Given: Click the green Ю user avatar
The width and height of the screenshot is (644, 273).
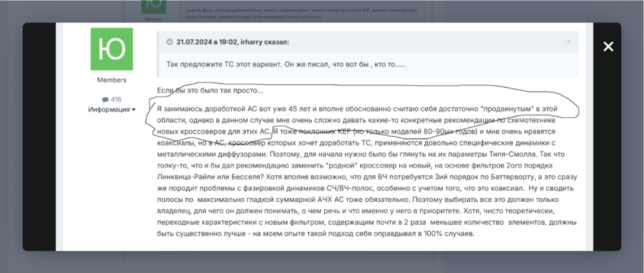Looking at the screenshot, I should click(x=111, y=49).
